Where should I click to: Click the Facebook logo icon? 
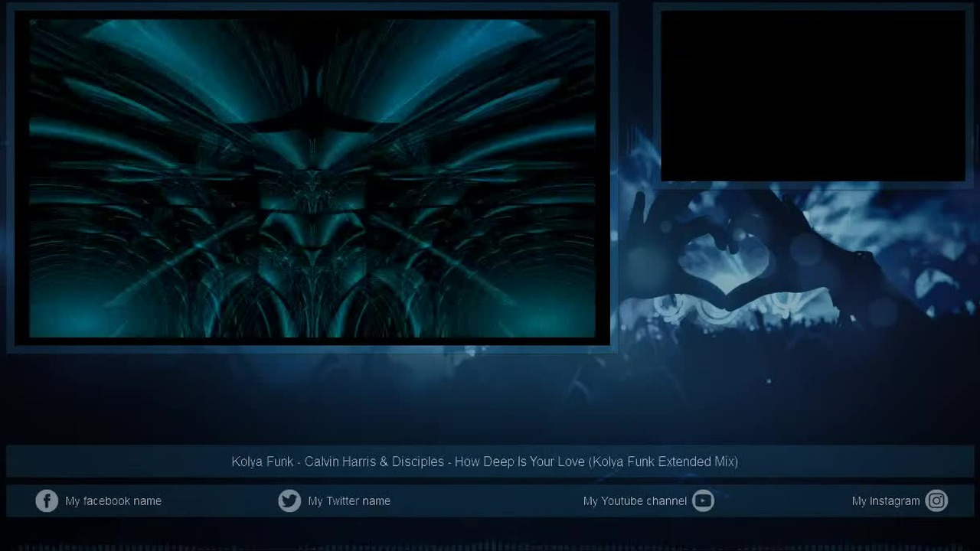click(x=47, y=500)
